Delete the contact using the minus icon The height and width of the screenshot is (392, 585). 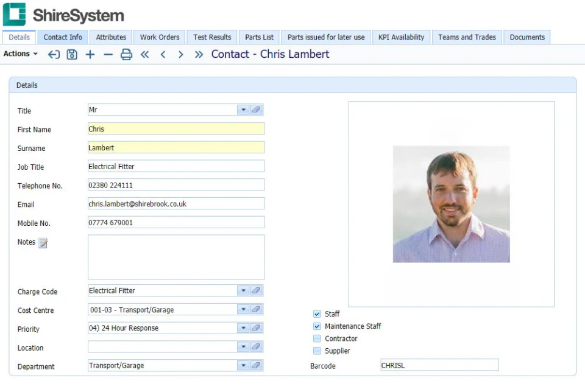(108, 54)
